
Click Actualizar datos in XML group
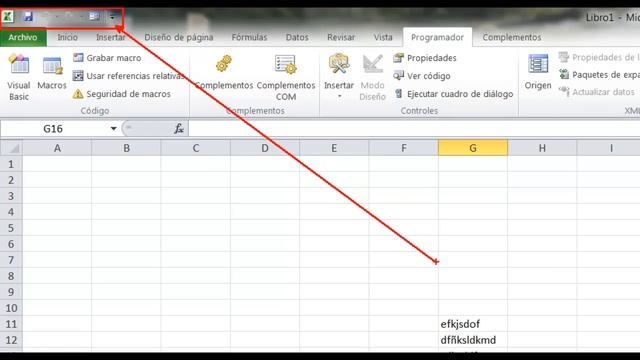pos(597,92)
